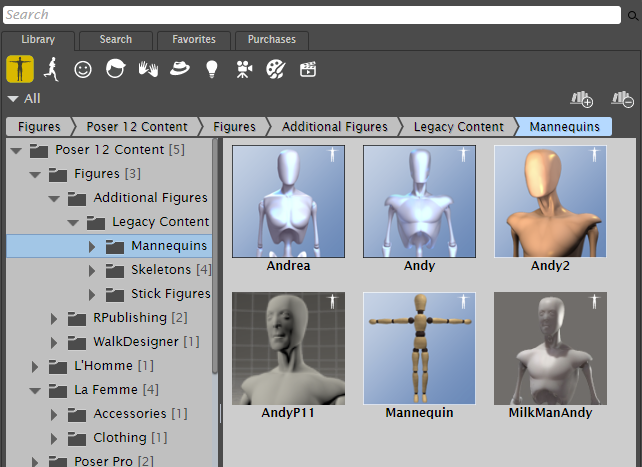Switch to the Face expressions category
Viewport: 642px width, 467px height.
[83, 69]
